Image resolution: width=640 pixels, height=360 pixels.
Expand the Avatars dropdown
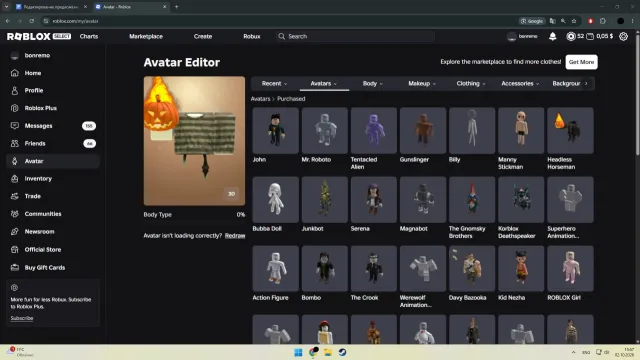(x=324, y=84)
